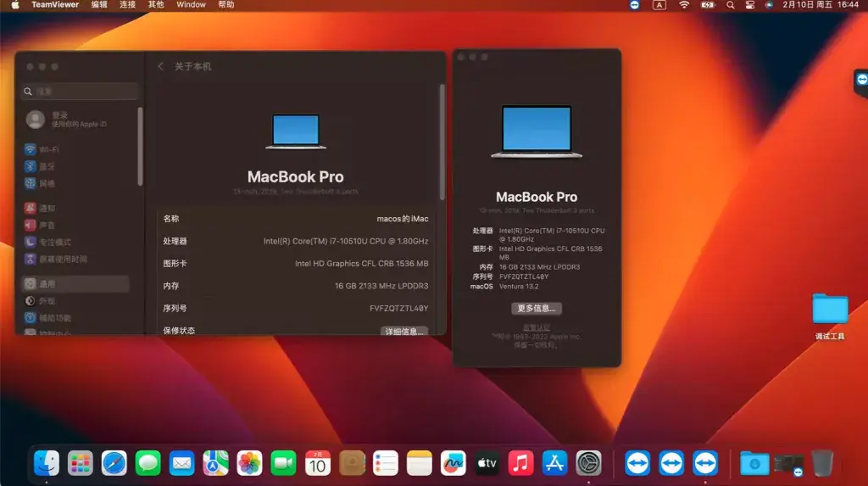Open the 连接 menu
The image size is (868, 486).
click(x=128, y=4)
